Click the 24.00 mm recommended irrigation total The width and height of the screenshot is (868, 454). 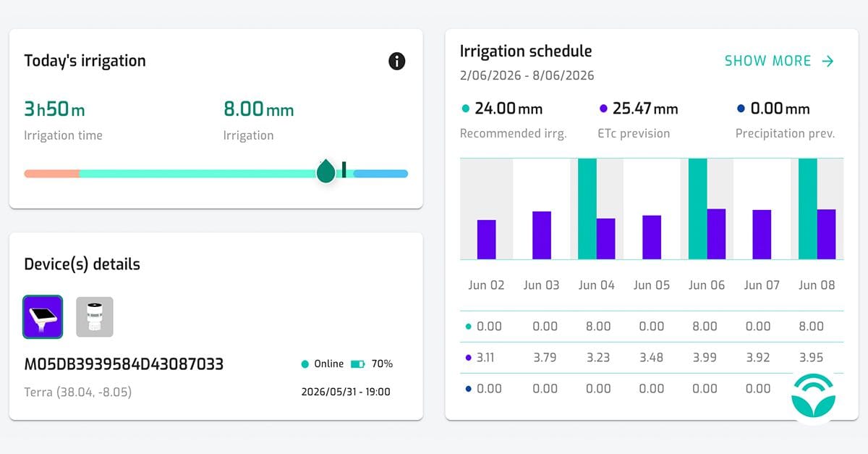coord(509,109)
